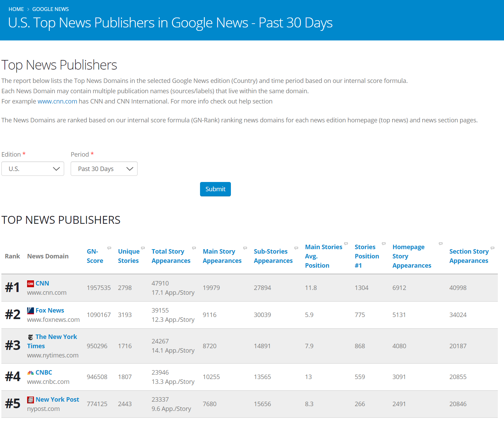This screenshot has width=504, height=426.
Task: Click the info icon beside GN-Score header
Action: pos(109,248)
